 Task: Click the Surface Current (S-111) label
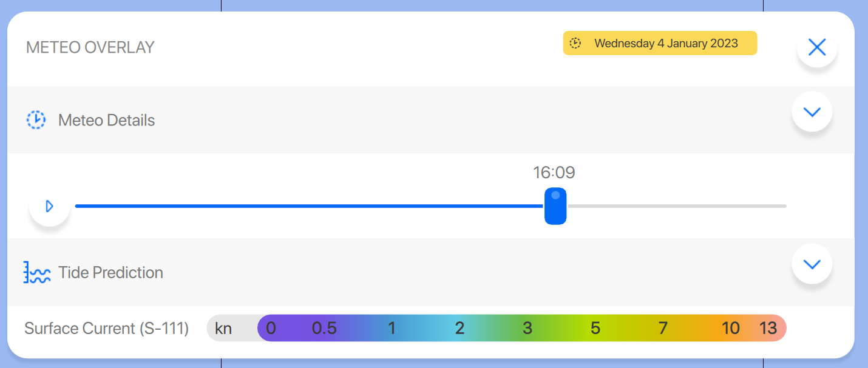tap(106, 328)
